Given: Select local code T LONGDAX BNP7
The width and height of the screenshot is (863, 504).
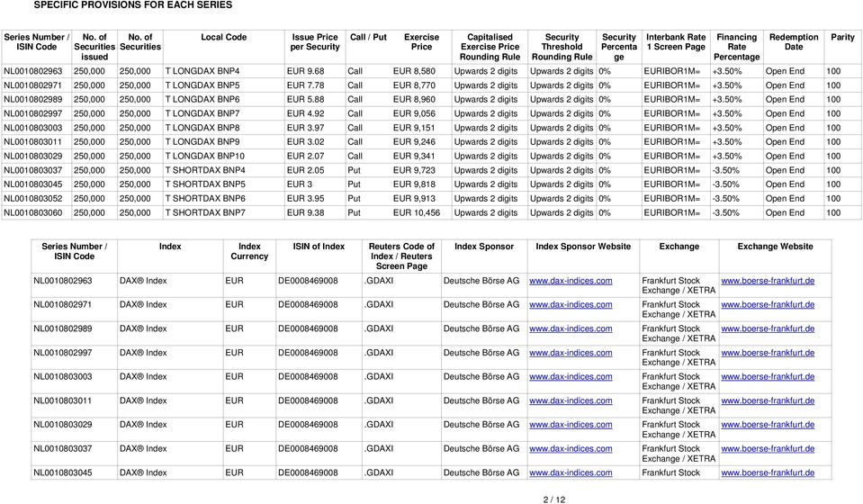Looking at the screenshot, I should pos(202,114).
